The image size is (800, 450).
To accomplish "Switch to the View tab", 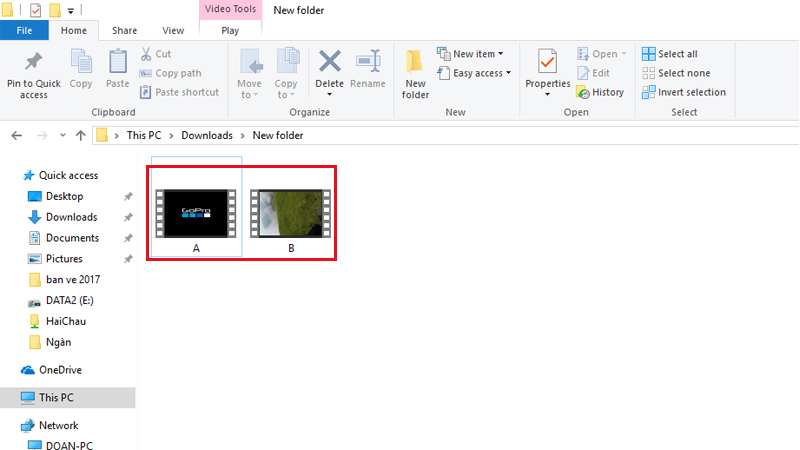I will click(173, 31).
